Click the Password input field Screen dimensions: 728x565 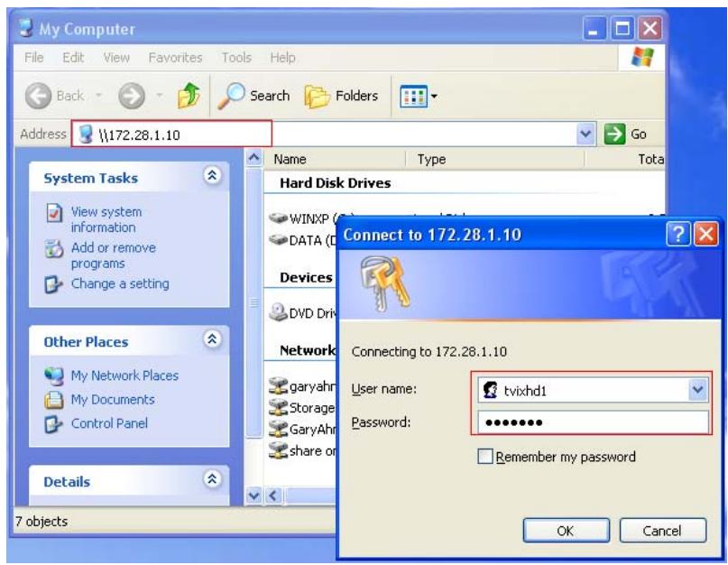(593, 421)
